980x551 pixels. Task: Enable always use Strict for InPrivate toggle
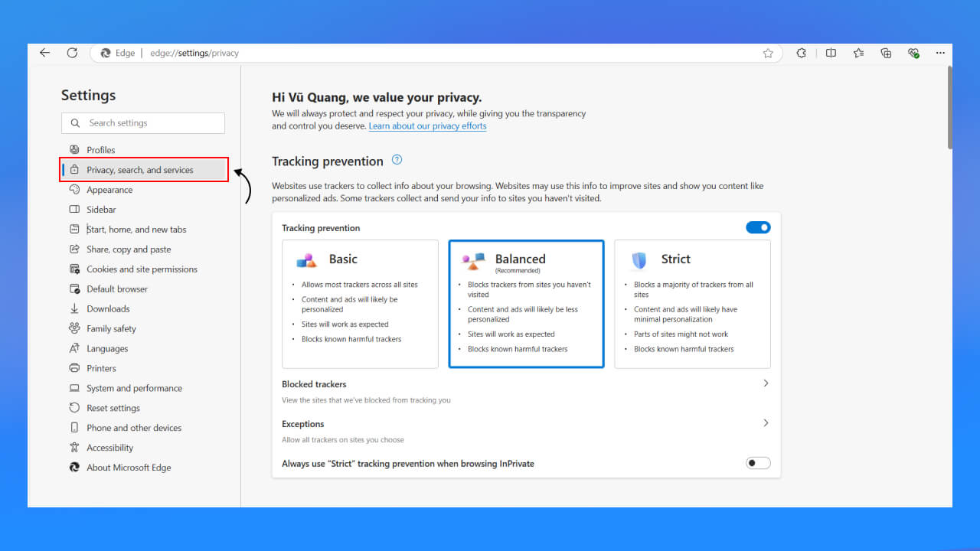pos(758,463)
